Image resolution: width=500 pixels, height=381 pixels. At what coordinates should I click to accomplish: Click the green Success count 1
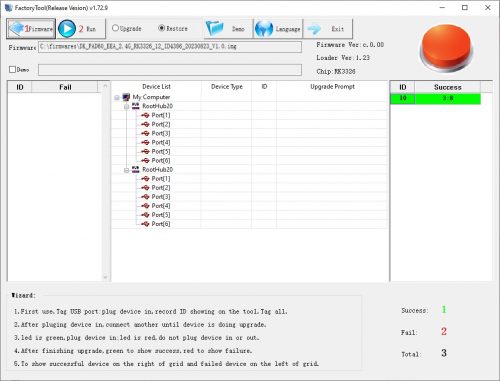pyautogui.click(x=444, y=310)
